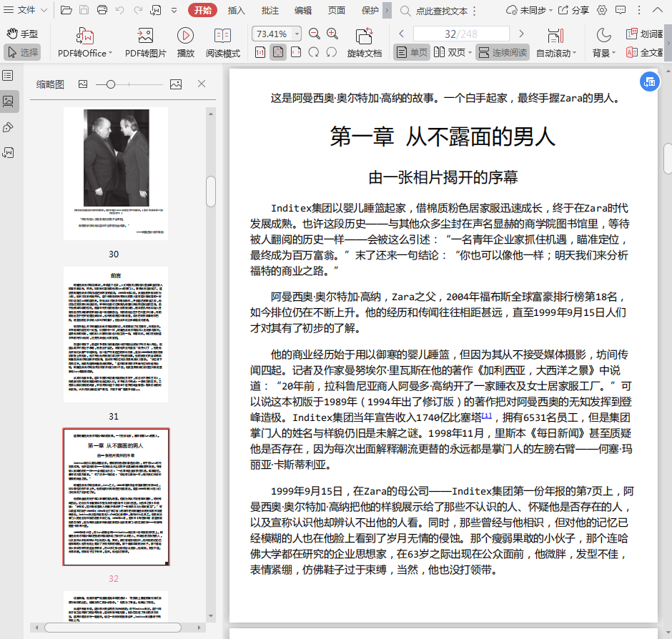Toggle 连续阅读 continuous reading

tap(502, 52)
